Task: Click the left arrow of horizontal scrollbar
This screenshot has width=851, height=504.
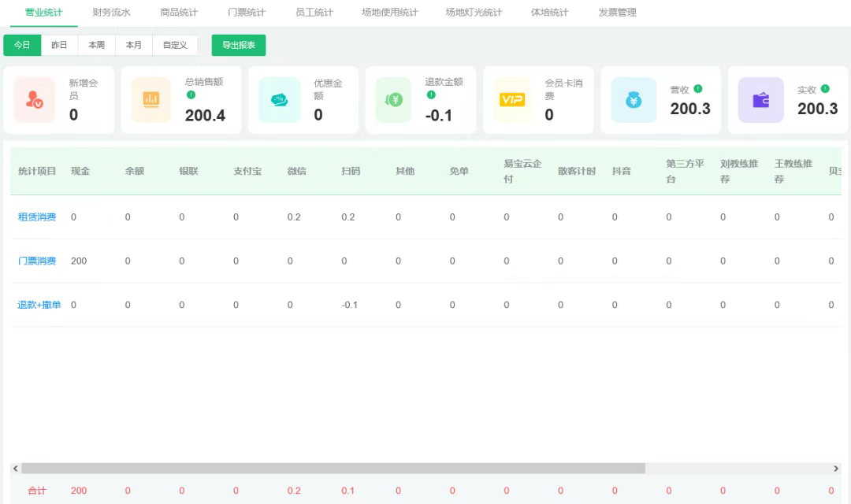Action: tap(16, 469)
